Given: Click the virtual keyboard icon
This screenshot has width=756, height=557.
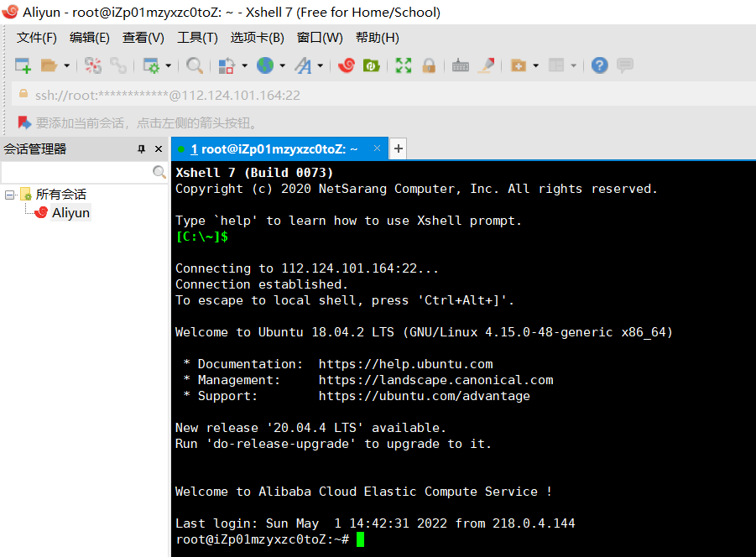Looking at the screenshot, I should point(461,65).
